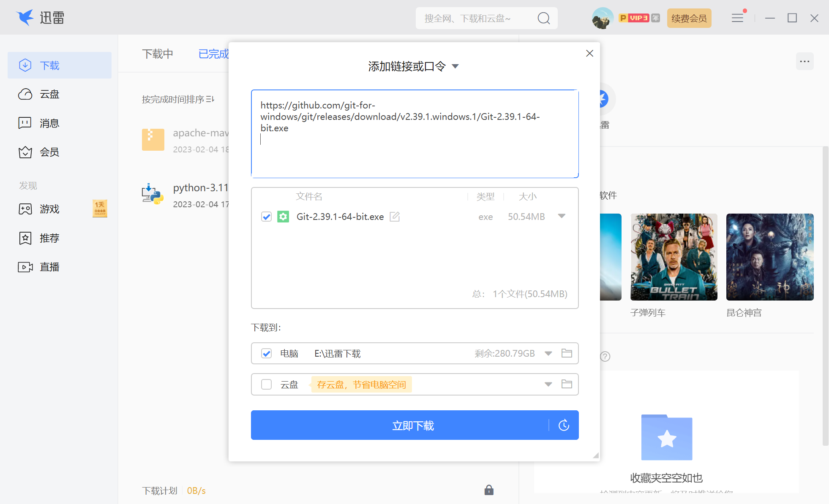Expand the Git file row dropdown arrow
Screen dimensions: 829x504
tap(562, 216)
